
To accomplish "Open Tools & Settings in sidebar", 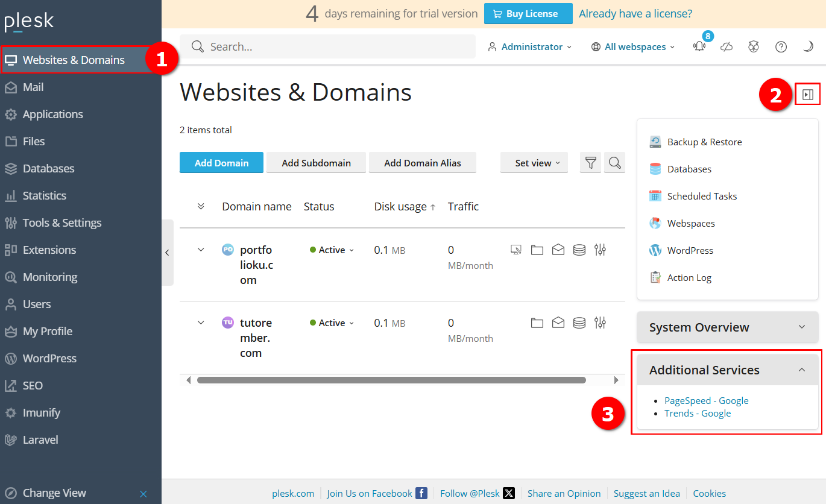I will pos(81,222).
